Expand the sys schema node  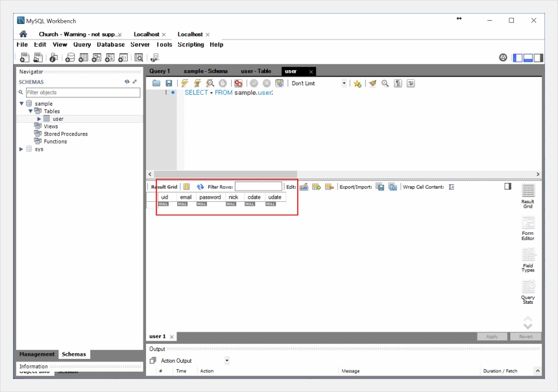click(21, 149)
